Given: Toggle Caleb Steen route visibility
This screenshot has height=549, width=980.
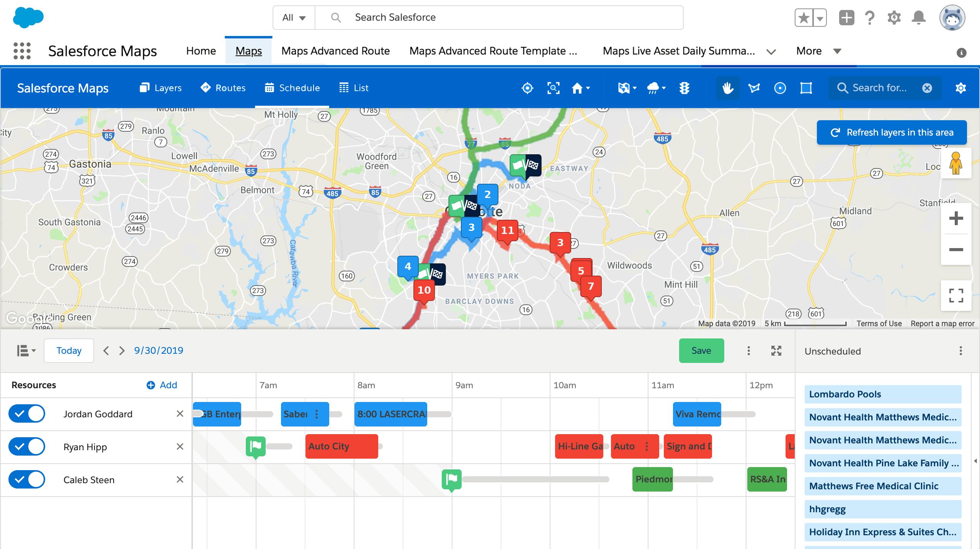Looking at the screenshot, I should [26, 479].
